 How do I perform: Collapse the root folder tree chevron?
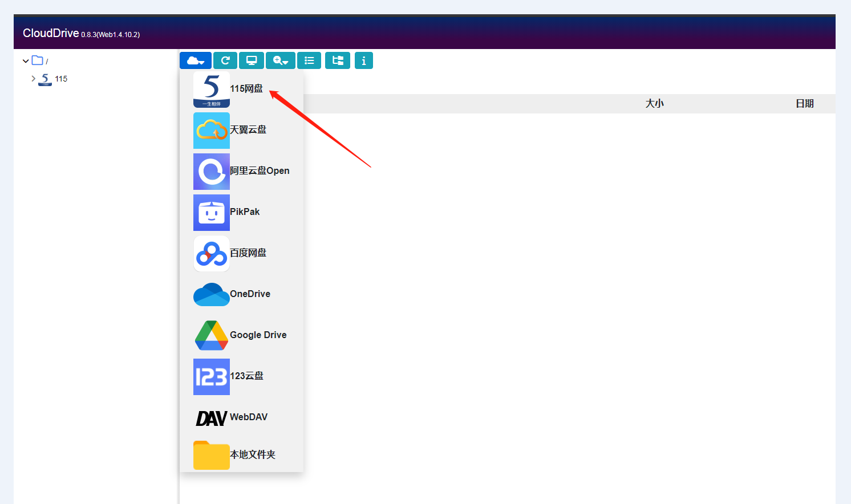coord(26,61)
